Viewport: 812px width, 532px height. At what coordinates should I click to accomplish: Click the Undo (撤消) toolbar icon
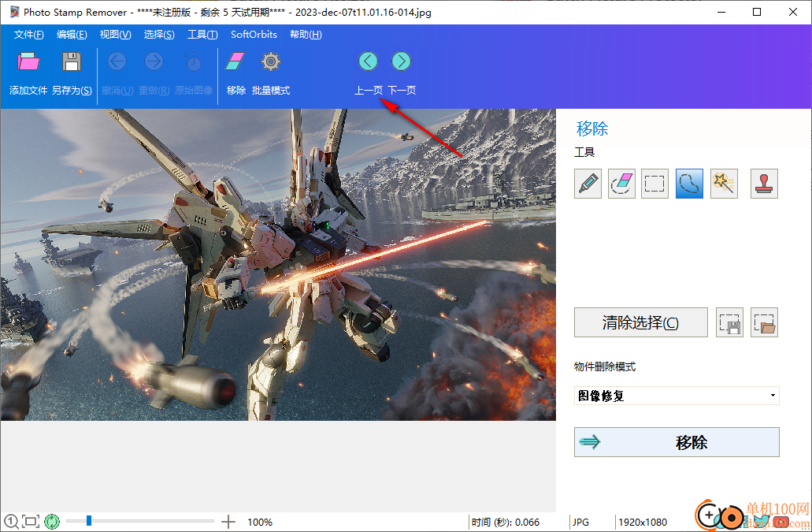(x=117, y=61)
